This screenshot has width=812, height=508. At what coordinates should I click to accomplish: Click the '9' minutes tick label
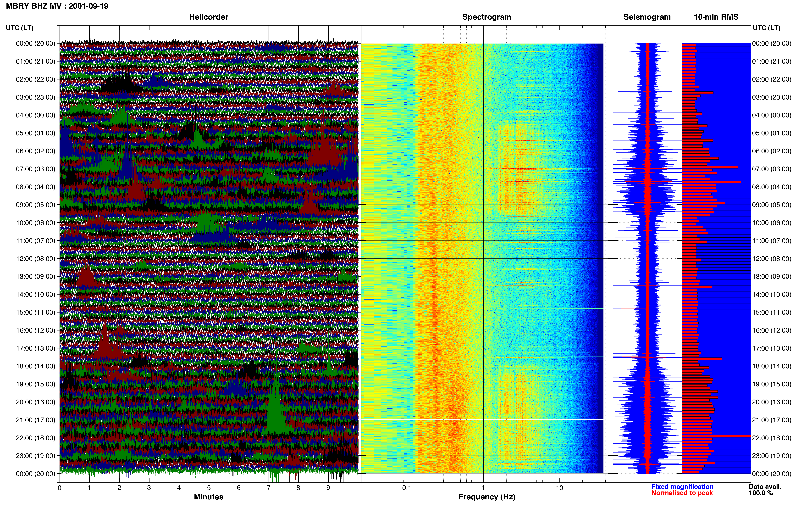pyautogui.click(x=328, y=488)
